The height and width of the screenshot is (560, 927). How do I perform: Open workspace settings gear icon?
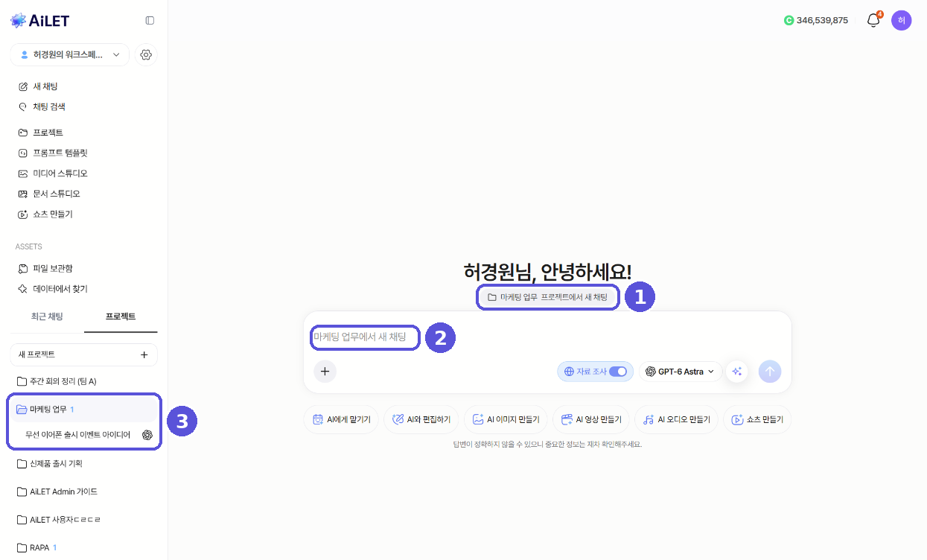[x=146, y=55]
